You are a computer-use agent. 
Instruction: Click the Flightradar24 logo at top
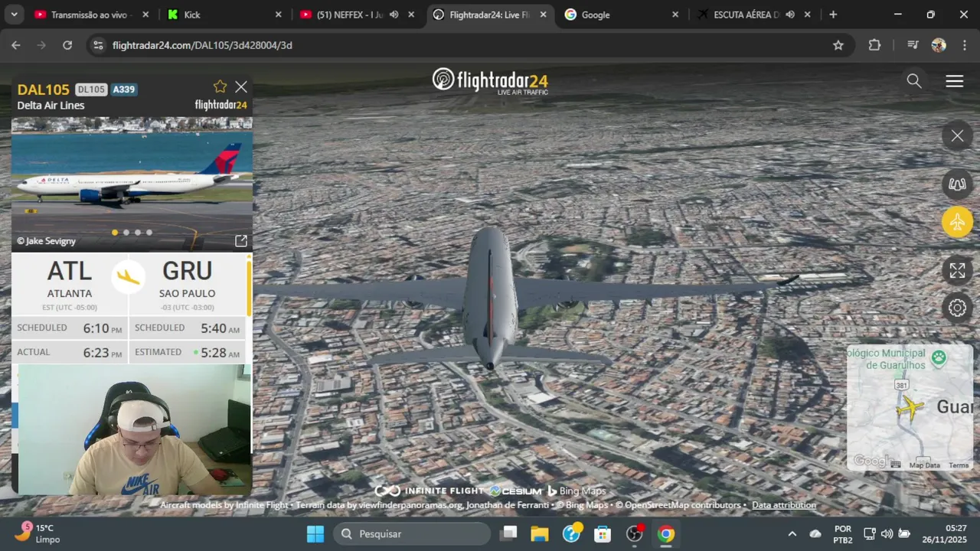(x=490, y=80)
